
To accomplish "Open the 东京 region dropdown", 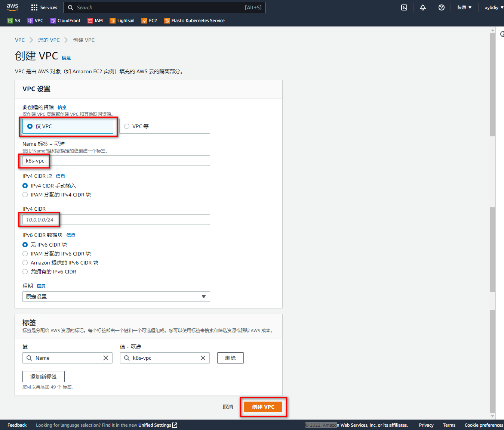I will [464, 7].
